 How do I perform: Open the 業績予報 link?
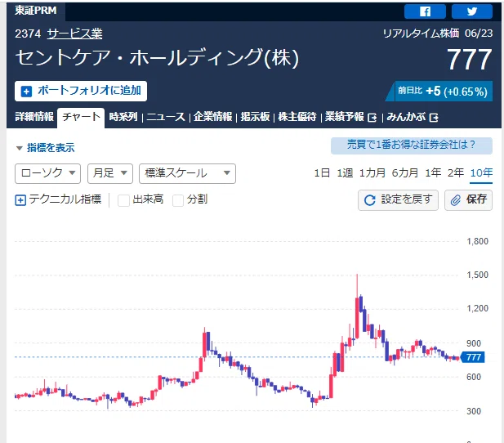[x=344, y=117]
